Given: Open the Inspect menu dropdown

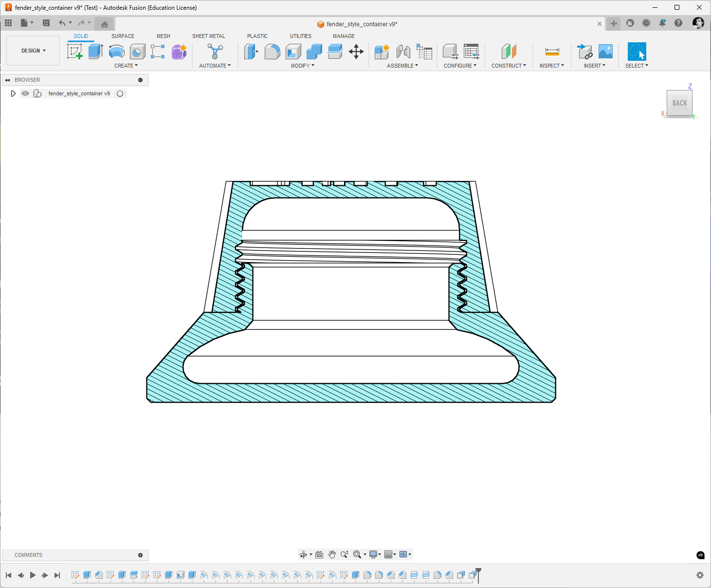Looking at the screenshot, I should tap(552, 66).
